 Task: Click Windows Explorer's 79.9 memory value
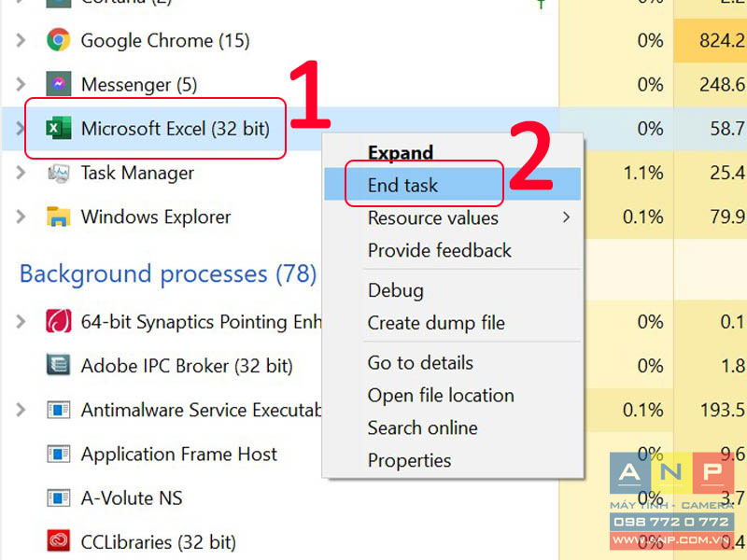(x=727, y=217)
